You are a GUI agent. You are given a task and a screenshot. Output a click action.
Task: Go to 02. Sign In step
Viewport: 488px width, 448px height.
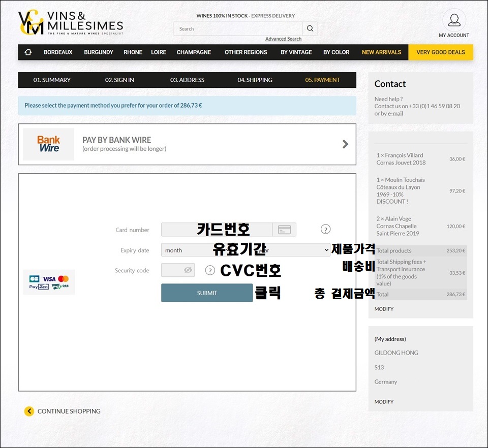[x=119, y=80]
